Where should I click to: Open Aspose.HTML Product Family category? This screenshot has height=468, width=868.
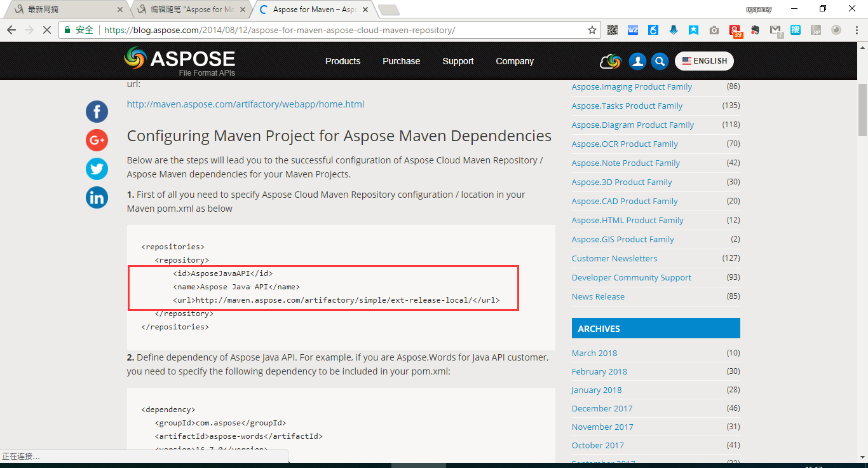click(x=627, y=220)
